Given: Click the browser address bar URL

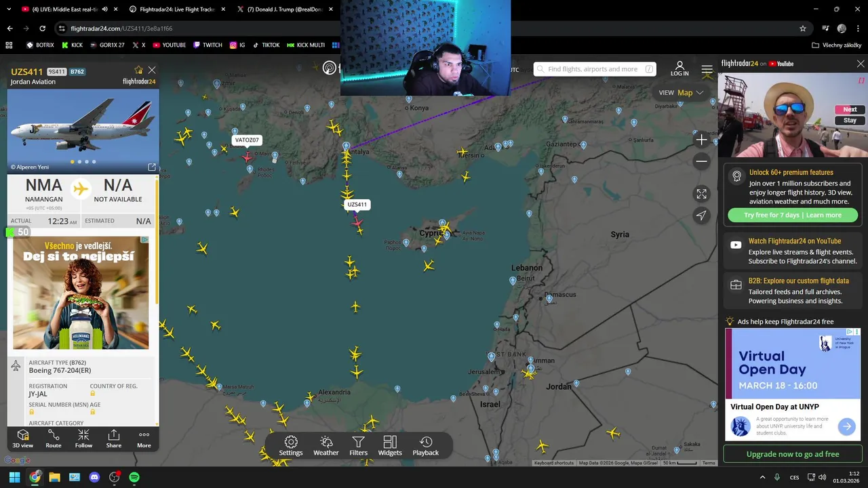Looking at the screenshot, I should [x=122, y=28].
